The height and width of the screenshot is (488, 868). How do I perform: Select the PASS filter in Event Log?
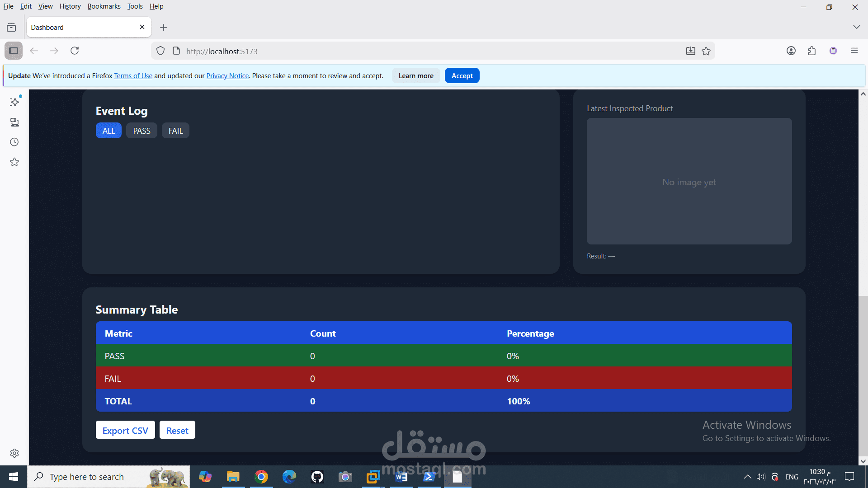pyautogui.click(x=142, y=131)
